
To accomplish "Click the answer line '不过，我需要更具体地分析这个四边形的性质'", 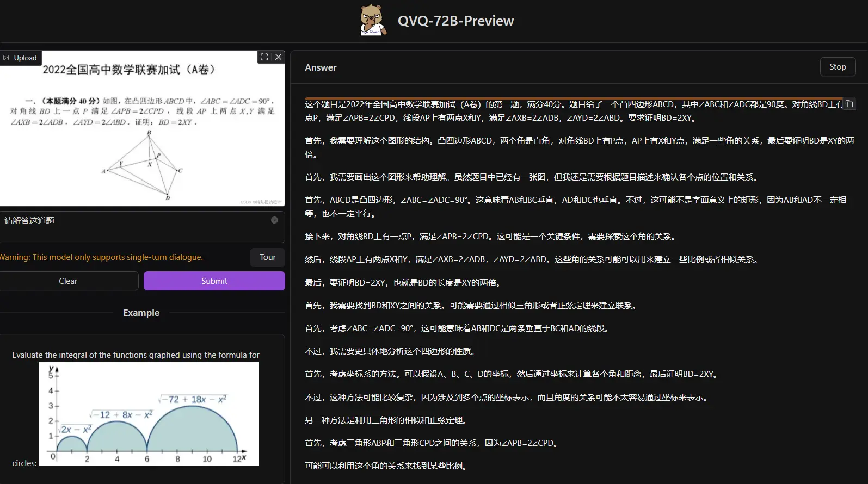I will (391, 351).
